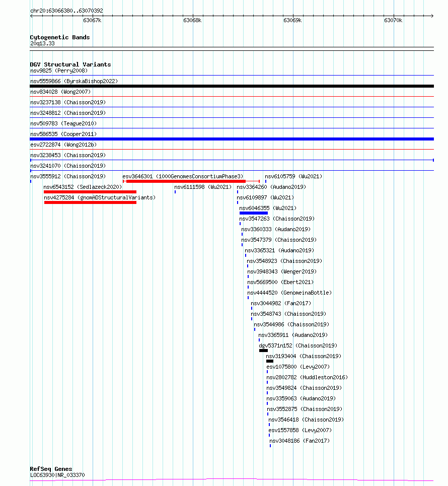Click nsv4275284 (gnomADStructuralVariants) label

100,197
